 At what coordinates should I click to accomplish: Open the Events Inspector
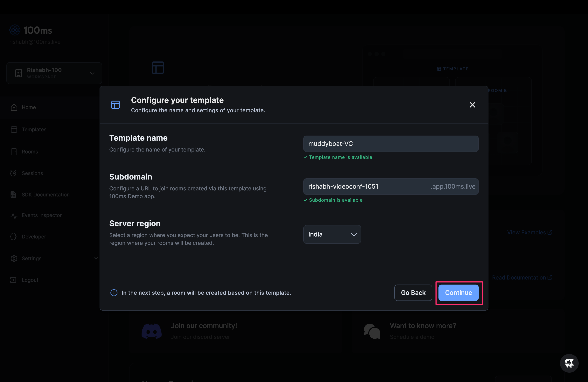(41, 215)
